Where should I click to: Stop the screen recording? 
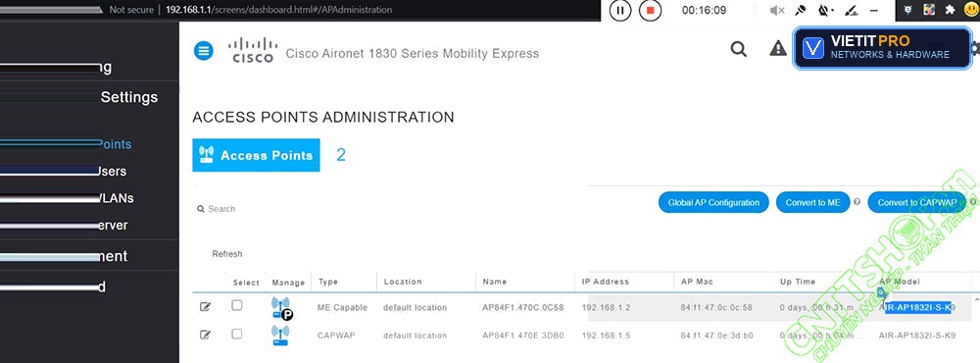pyautogui.click(x=650, y=10)
